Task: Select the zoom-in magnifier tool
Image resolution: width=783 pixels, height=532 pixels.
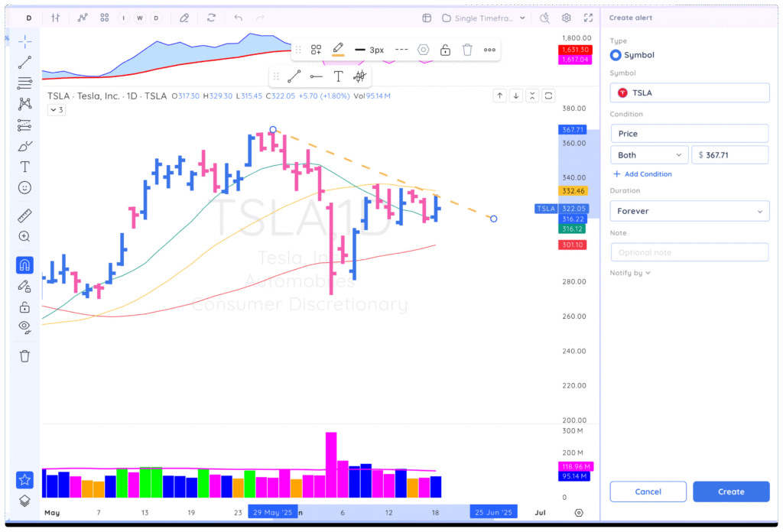Action: [x=24, y=236]
